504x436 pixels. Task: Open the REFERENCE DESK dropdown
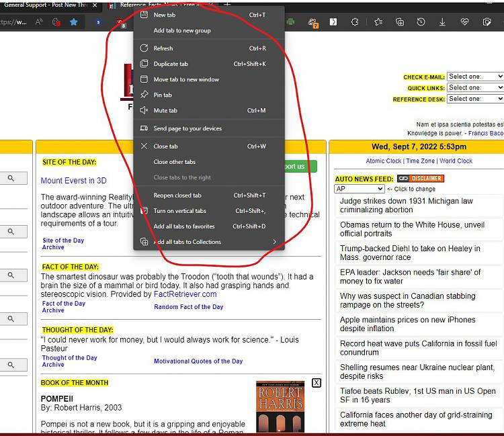pos(475,99)
